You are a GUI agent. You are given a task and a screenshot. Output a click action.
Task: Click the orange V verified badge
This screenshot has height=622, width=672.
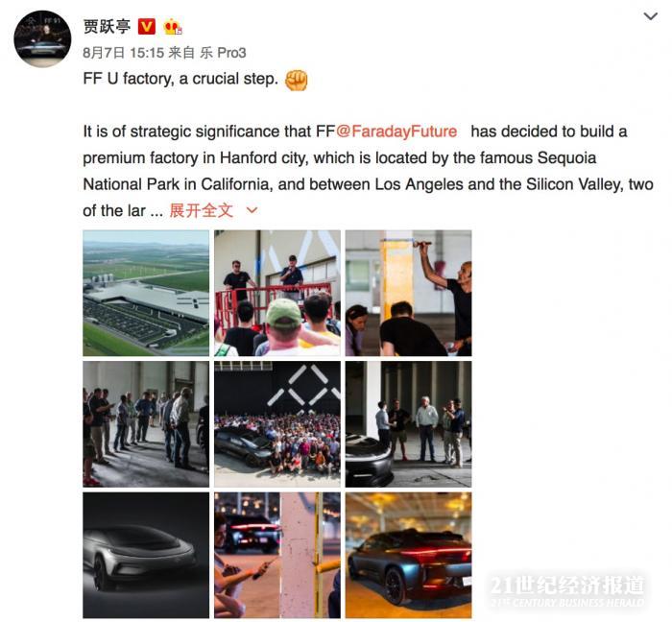point(147,27)
